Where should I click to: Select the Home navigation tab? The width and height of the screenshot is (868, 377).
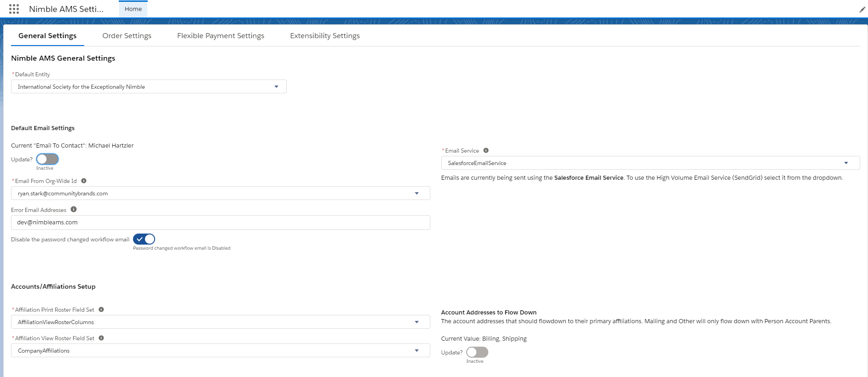click(133, 9)
